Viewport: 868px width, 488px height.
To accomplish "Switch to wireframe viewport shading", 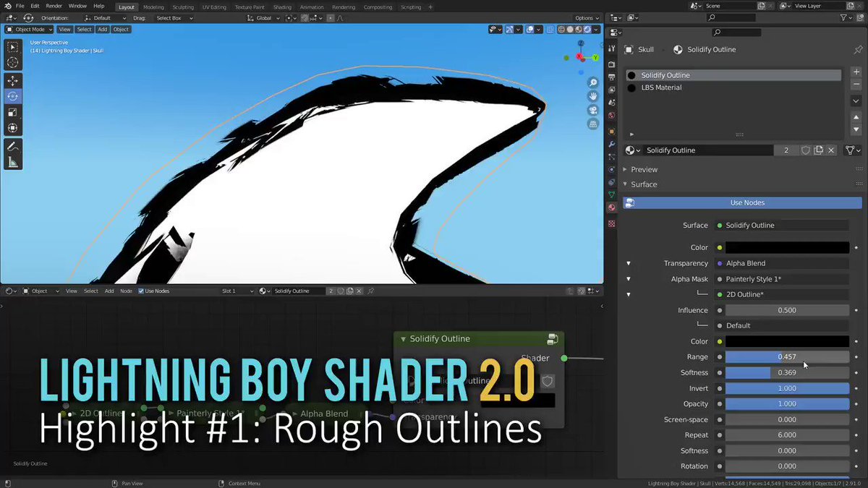I will [x=561, y=30].
